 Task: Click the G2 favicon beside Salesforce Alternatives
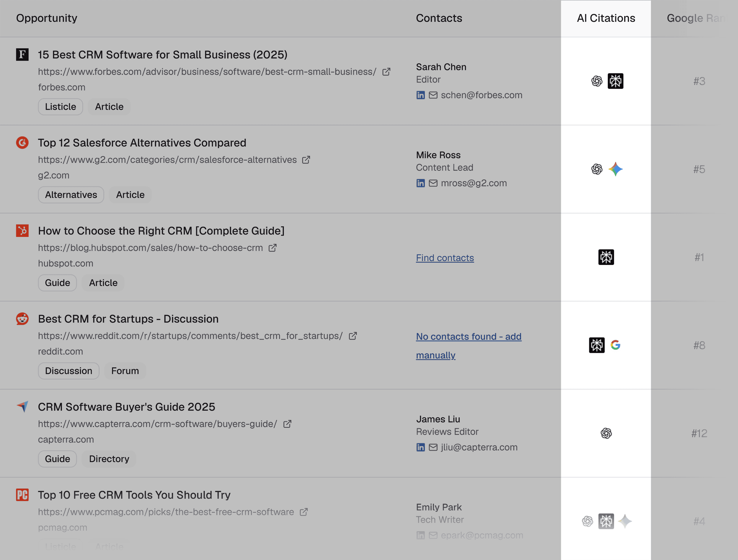[x=22, y=143]
